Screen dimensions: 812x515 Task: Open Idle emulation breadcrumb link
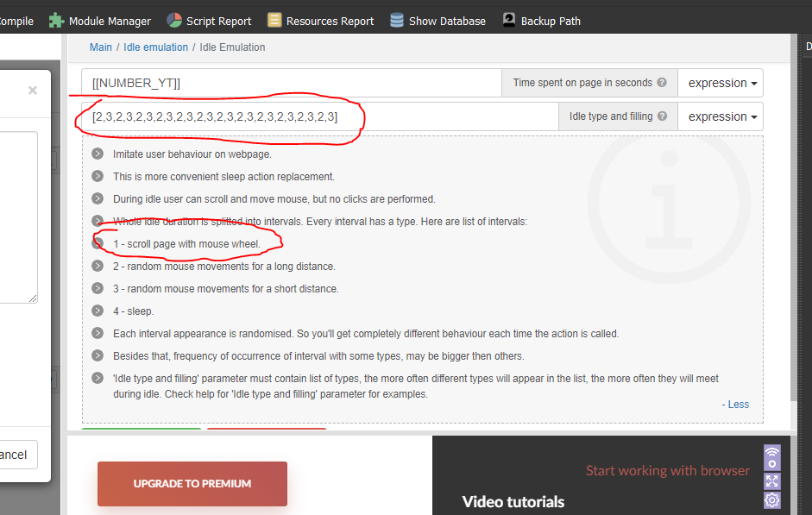click(155, 47)
